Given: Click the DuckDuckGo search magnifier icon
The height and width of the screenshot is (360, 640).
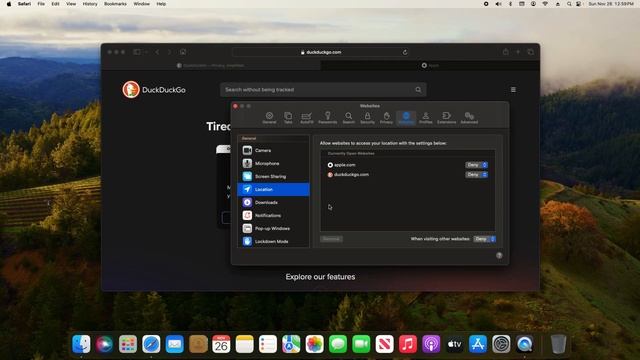Looking at the screenshot, I should (418, 90).
